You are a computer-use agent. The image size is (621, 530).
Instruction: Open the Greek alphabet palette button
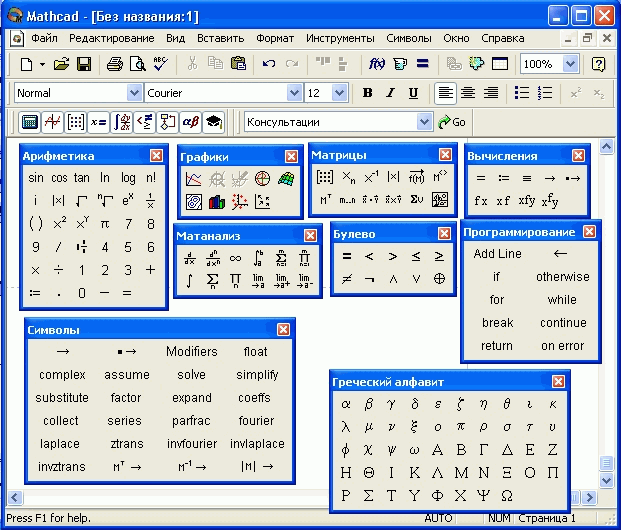point(190,122)
